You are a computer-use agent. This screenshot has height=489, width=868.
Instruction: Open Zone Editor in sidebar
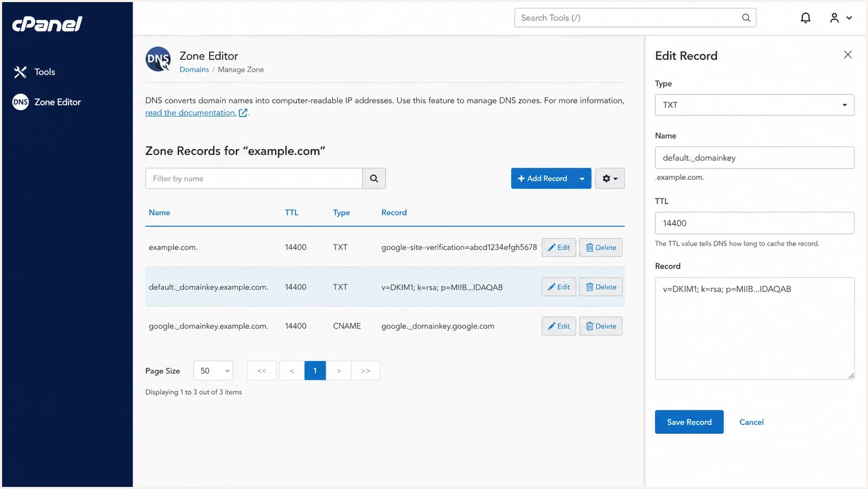58,102
